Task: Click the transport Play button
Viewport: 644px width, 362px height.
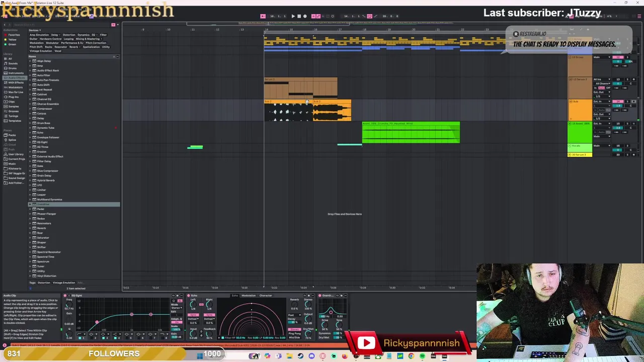Action: [x=293, y=16]
